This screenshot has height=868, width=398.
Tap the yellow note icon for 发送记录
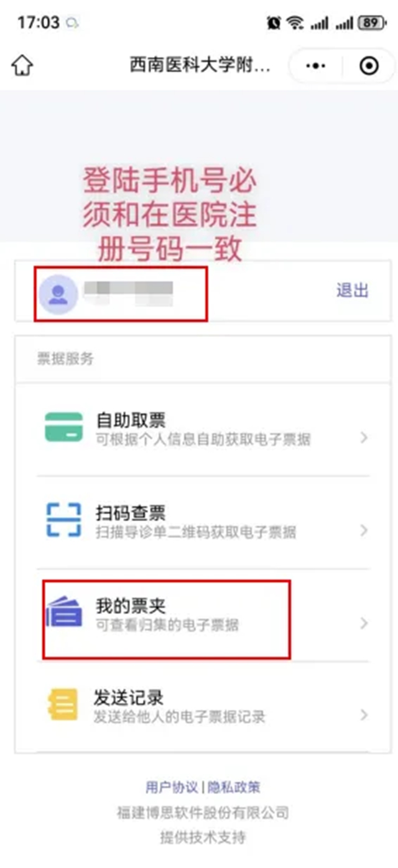[63, 705]
